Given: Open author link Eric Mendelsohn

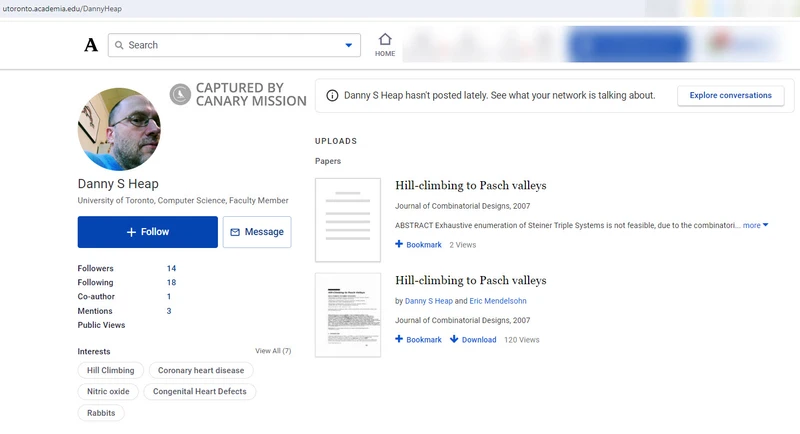Looking at the screenshot, I should coord(498,301).
